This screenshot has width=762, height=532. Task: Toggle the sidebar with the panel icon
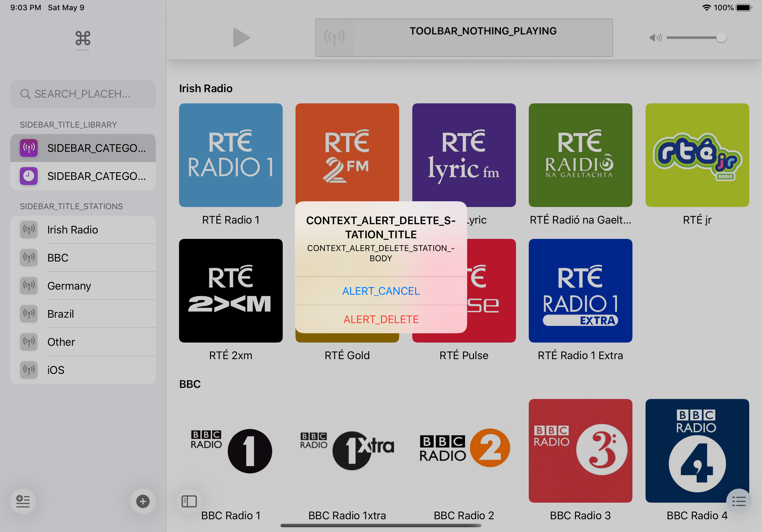click(x=189, y=501)
